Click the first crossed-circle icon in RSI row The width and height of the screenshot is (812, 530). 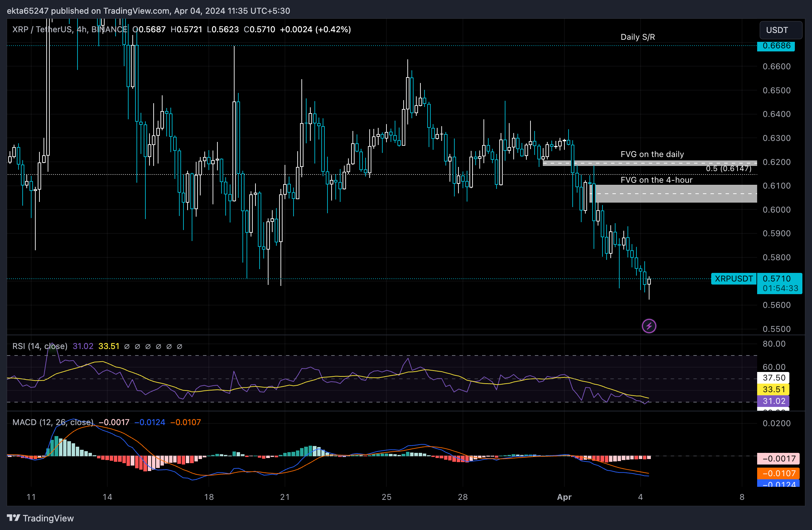tap(127, 346)
